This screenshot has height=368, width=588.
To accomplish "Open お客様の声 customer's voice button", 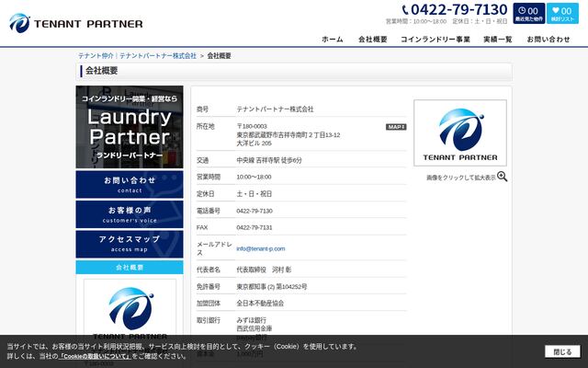I will tap(130, 214).
